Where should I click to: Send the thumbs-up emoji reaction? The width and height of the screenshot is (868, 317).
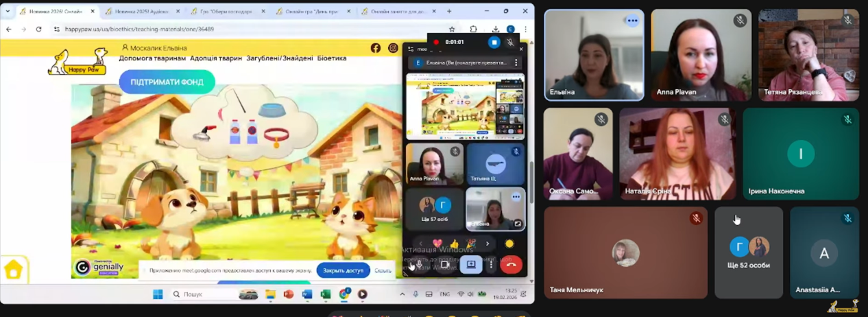(x=454, y=244)
